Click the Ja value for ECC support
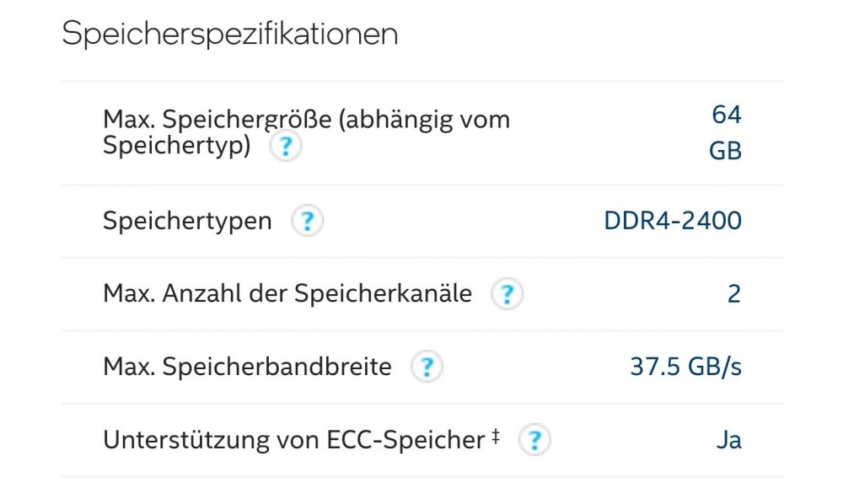The height and width of the screenshot is (504, 843). point(729,440)
